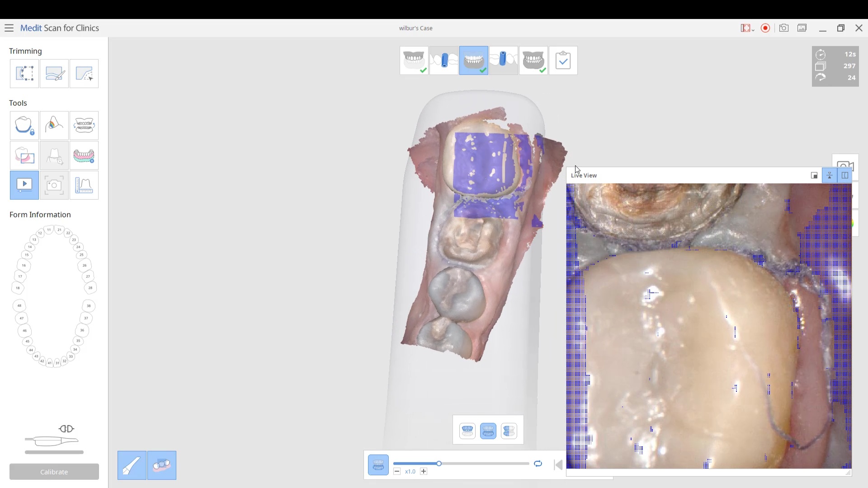The width and height of the screenshot is (868, 488).
Task: Open the captured image gallery icon
Action: (x=802, y=28)
